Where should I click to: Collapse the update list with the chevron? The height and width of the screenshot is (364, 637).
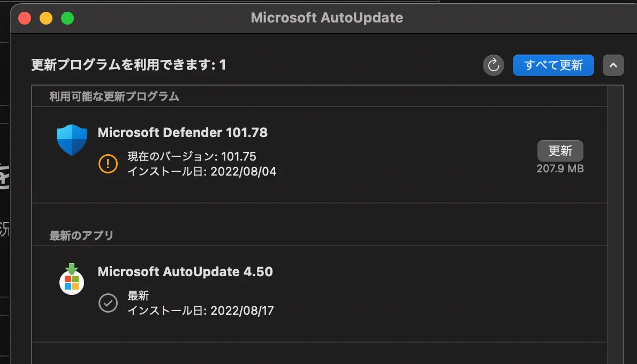click(613, 65)
